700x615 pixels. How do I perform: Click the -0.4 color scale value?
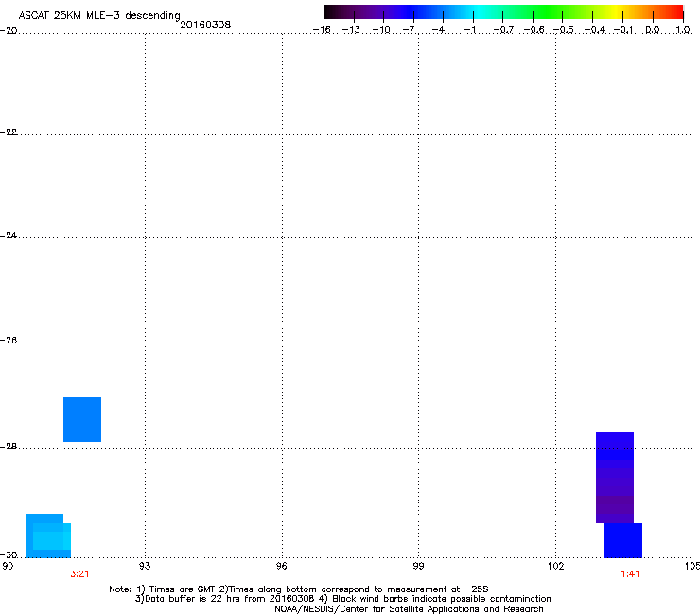[x=594, y=30]
